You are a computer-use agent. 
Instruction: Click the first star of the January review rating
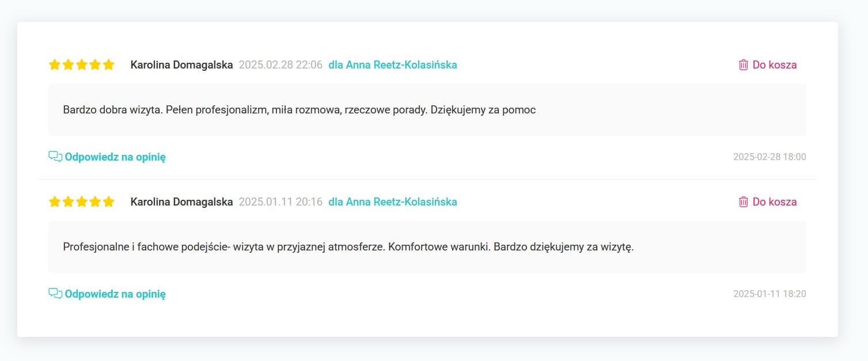(55, 202)
